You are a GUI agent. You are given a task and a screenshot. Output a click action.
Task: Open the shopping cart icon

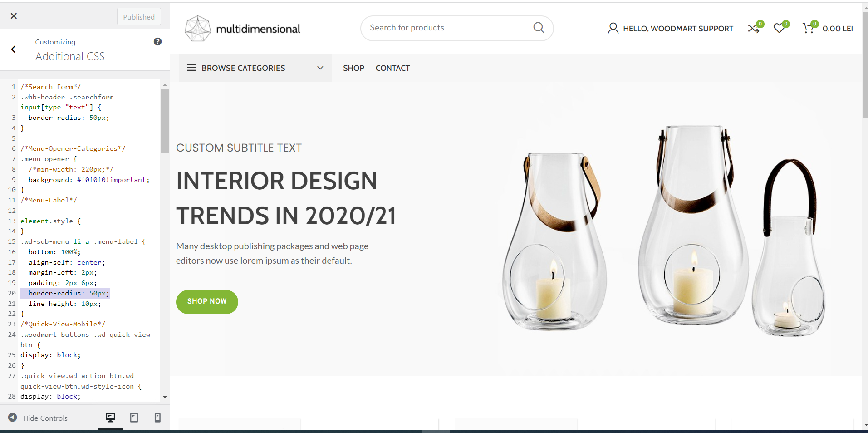click(x=808, y=29)
